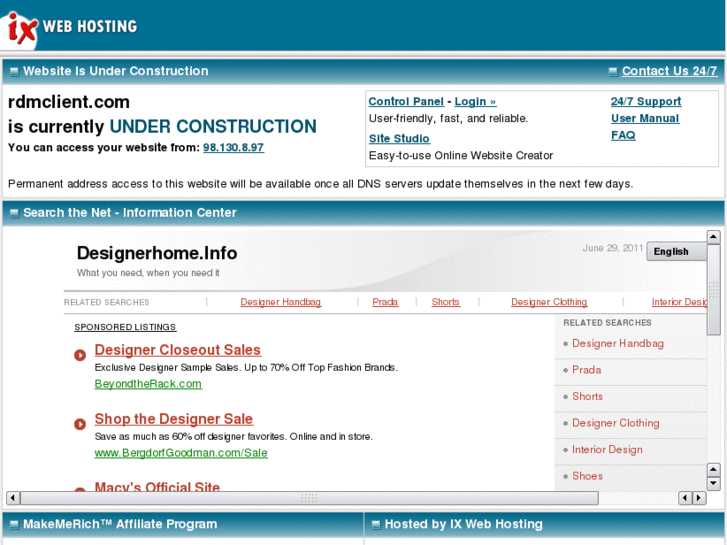
Task: Select Designer Clothing in the top related searches bar
Action: (x=549, y=302)
